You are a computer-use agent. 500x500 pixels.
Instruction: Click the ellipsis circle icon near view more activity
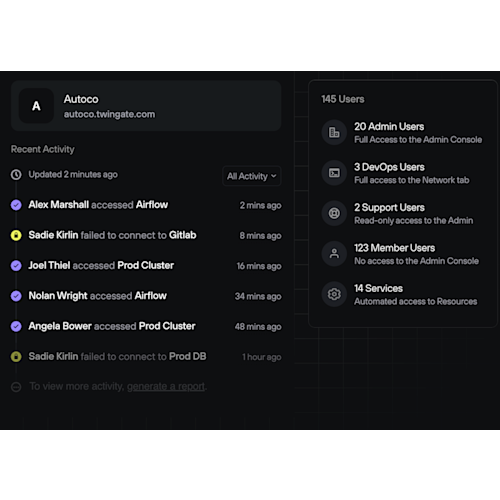point(16,387)
